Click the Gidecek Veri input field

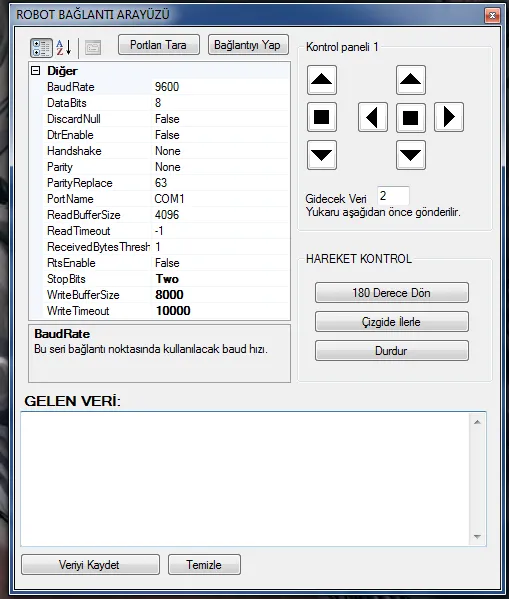[x=393, y=196]
